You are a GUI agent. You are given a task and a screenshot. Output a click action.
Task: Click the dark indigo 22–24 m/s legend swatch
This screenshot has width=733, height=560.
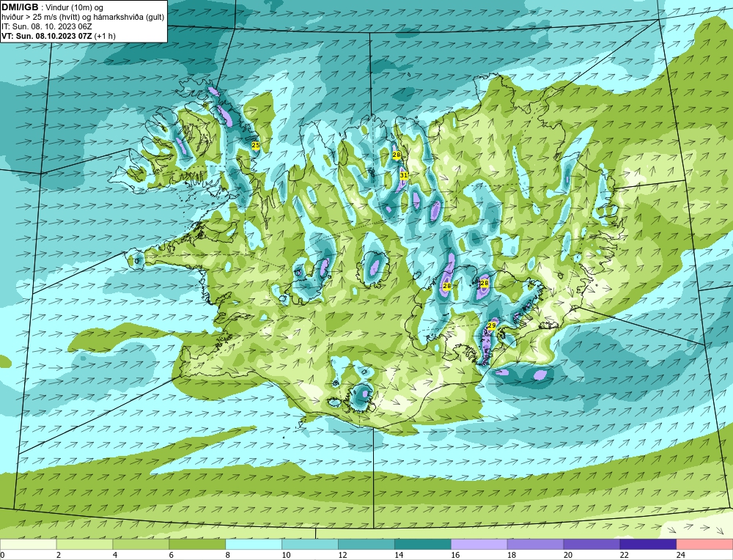(648, 544)
